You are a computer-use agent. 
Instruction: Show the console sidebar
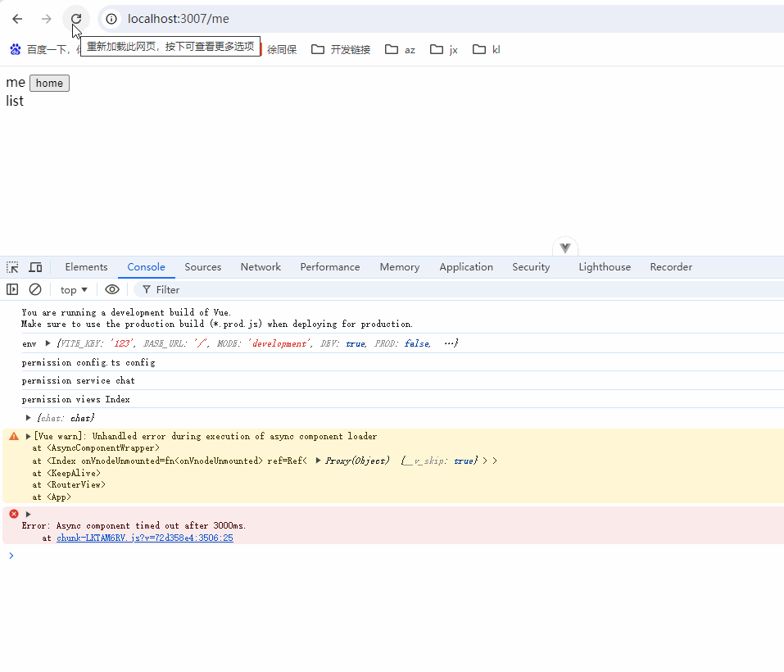(x=12, y=289)
